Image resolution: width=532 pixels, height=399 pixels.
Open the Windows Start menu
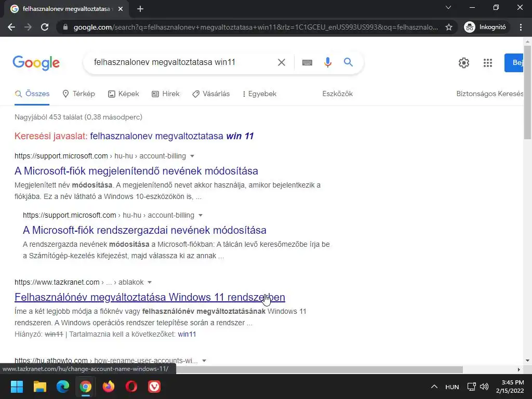pos(17,387)
